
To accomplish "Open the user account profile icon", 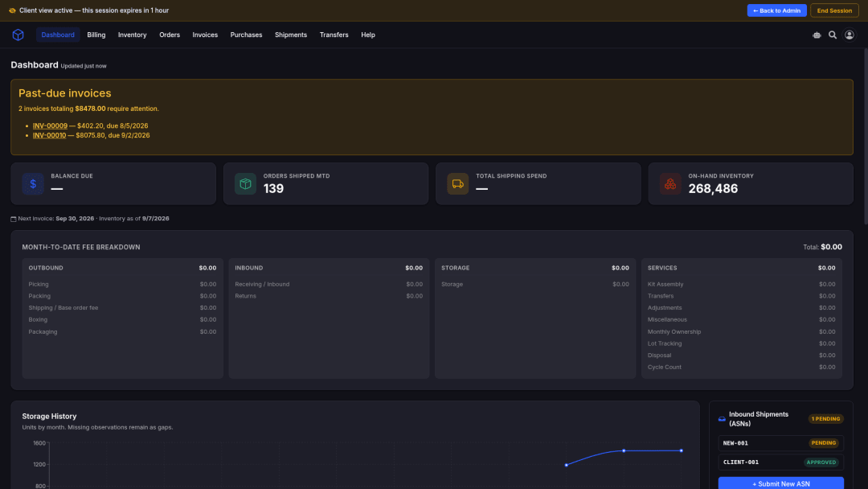I will pos(849,35).
